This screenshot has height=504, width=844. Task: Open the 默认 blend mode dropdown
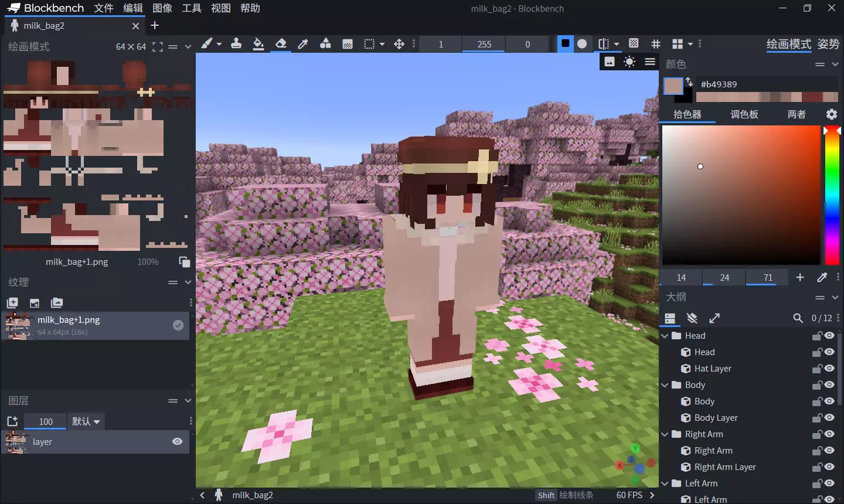[x=86, y=421]
